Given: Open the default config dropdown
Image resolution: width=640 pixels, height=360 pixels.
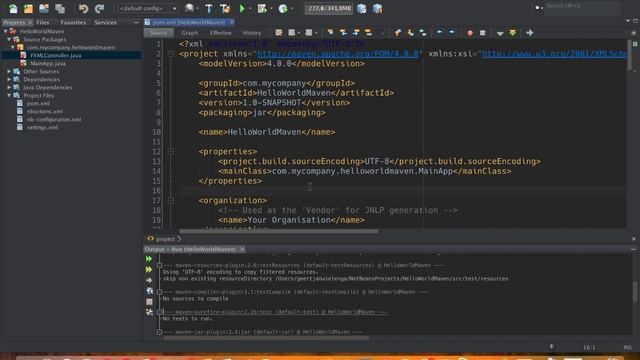Looking at the screenshot, I should click(148, 8).
